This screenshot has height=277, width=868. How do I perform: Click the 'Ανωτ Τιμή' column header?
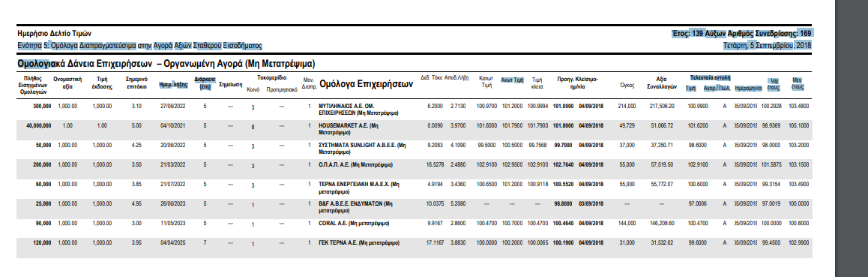(x=512, y=80)
